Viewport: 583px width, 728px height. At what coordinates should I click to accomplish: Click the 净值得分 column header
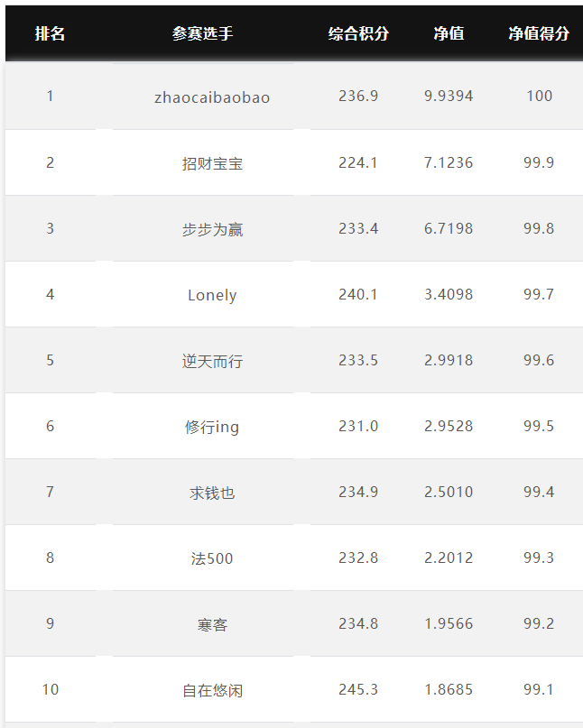(x=539, y=33)
